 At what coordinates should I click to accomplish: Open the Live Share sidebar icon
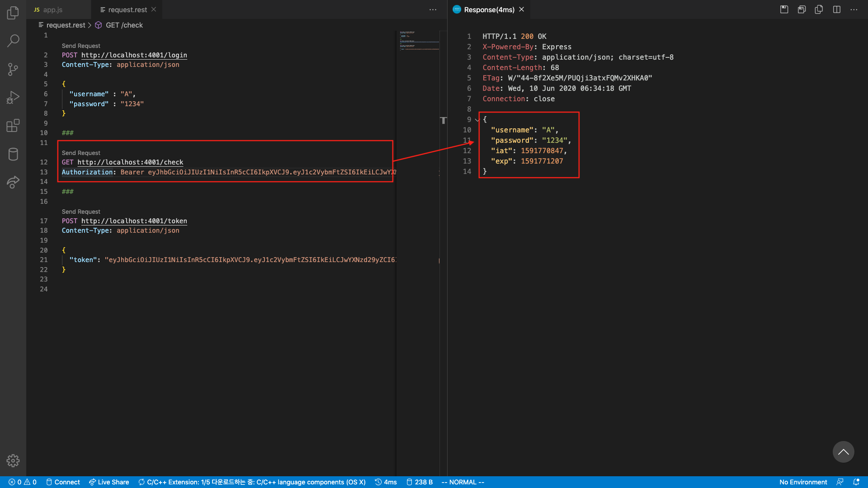click(x=13, y=182)
